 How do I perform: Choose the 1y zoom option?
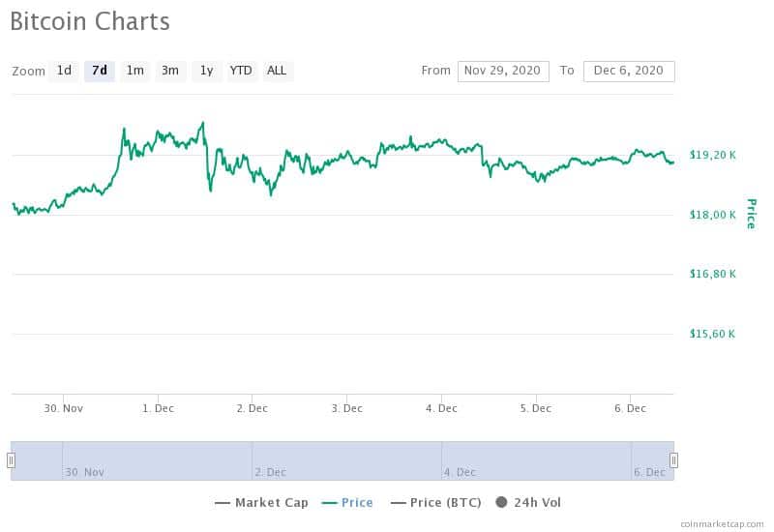click(x=206, y=71)
